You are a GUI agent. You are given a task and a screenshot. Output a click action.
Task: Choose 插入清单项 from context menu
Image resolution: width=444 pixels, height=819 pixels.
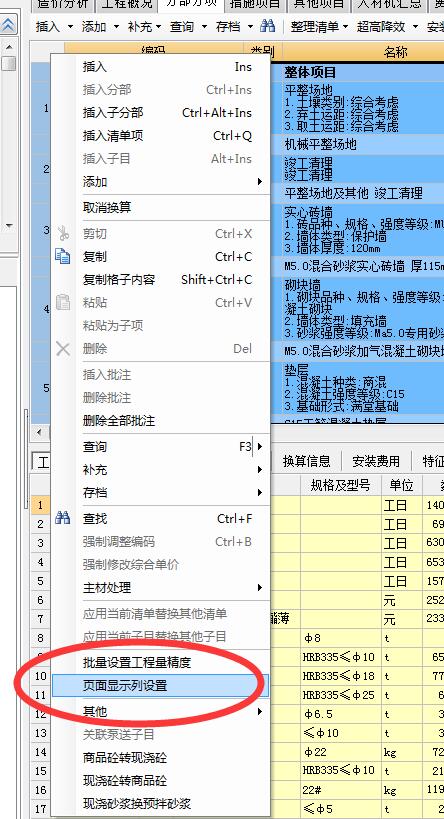(x=160, y=136)
